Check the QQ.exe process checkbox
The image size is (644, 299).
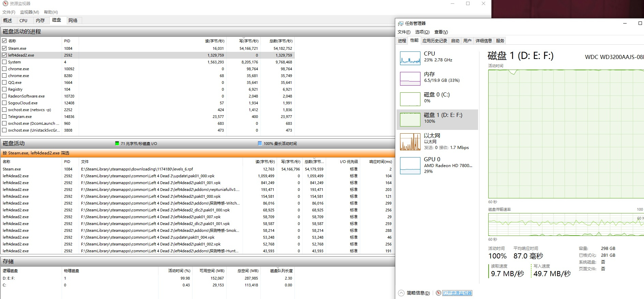point(4,83)
